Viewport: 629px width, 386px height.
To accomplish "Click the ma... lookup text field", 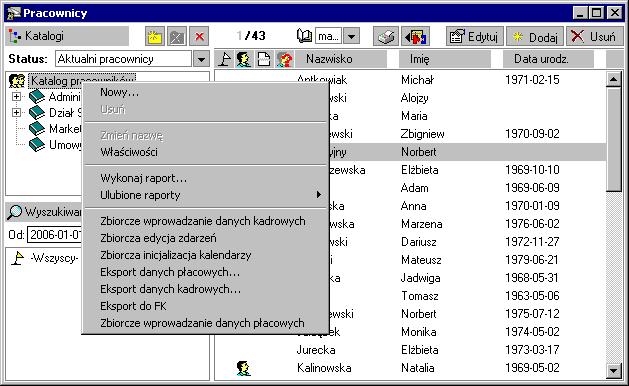I will [x=329, y=37].
